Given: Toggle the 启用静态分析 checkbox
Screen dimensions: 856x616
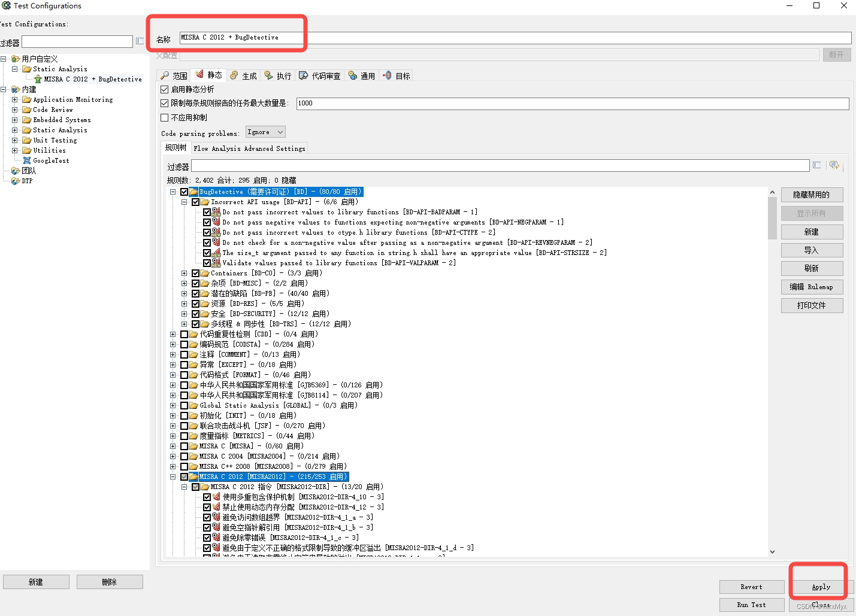Looking at the screenshot, I should click(x=165, y=89).
